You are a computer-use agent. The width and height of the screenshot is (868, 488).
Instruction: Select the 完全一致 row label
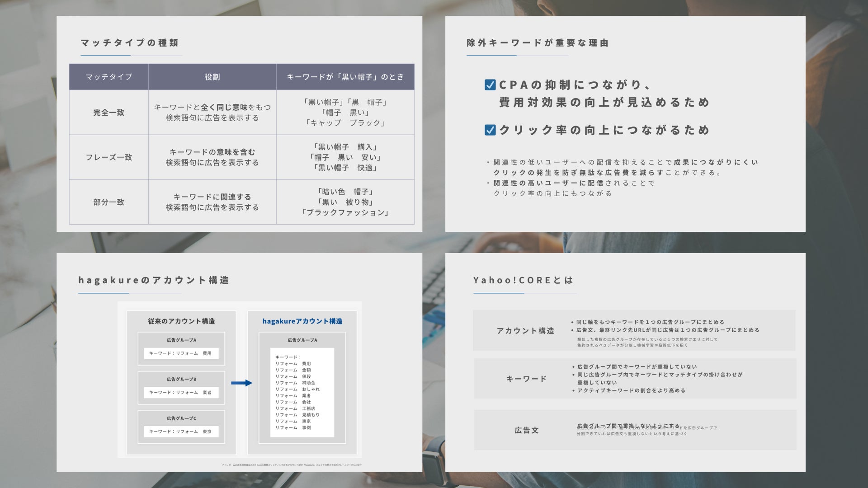108,113
